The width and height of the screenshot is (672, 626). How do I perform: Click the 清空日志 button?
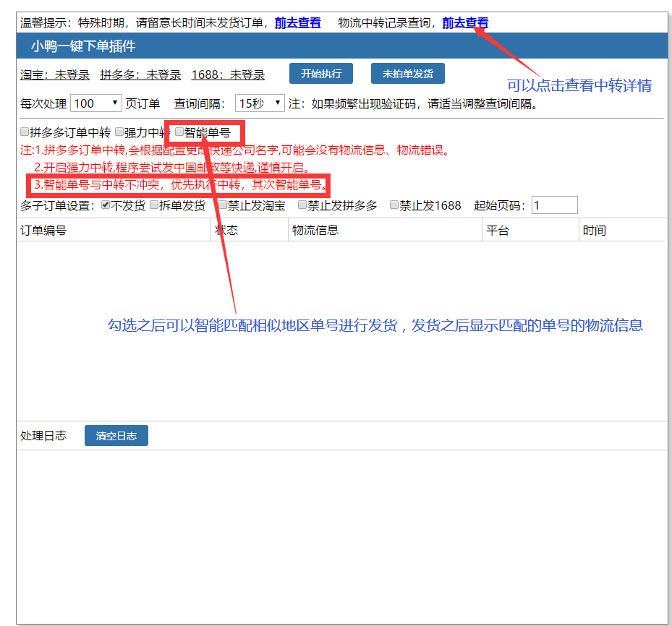(x=116, y=436)
